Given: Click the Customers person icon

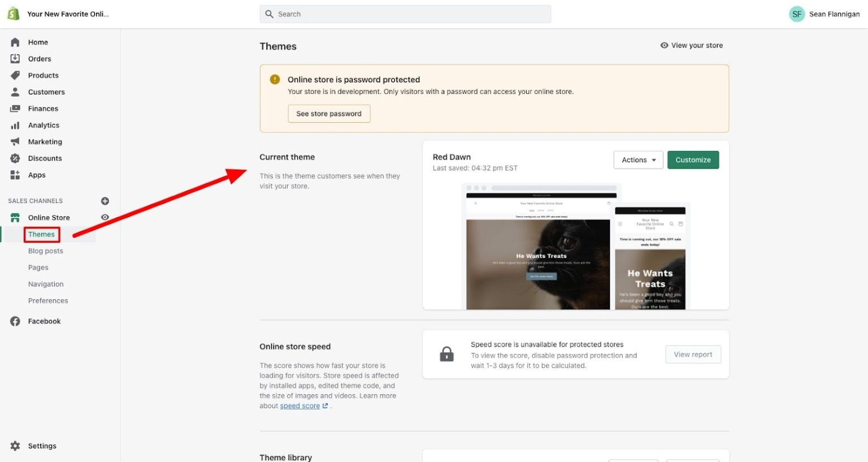Looking at the screenshot, I should point(15,92).
